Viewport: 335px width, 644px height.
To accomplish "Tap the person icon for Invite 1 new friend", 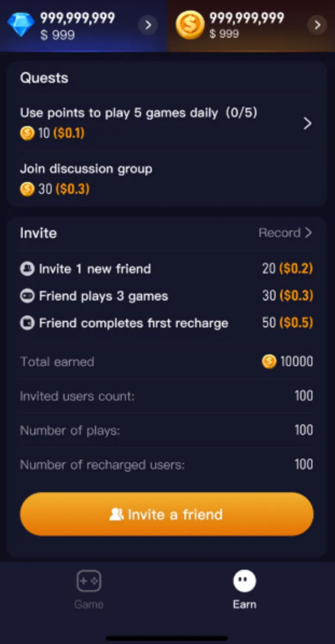I will click(27, 269).
